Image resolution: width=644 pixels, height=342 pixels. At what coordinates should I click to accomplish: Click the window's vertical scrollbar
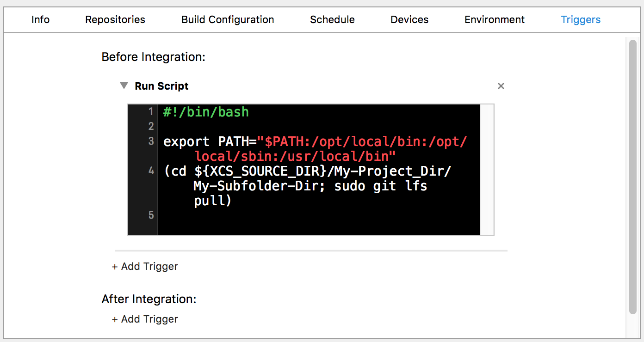632,176
